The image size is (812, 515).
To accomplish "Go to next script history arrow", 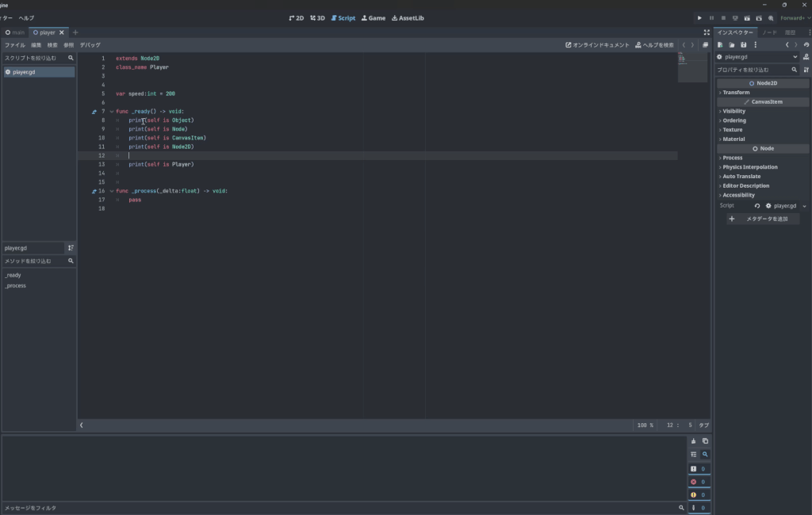I will pos(692,45).
